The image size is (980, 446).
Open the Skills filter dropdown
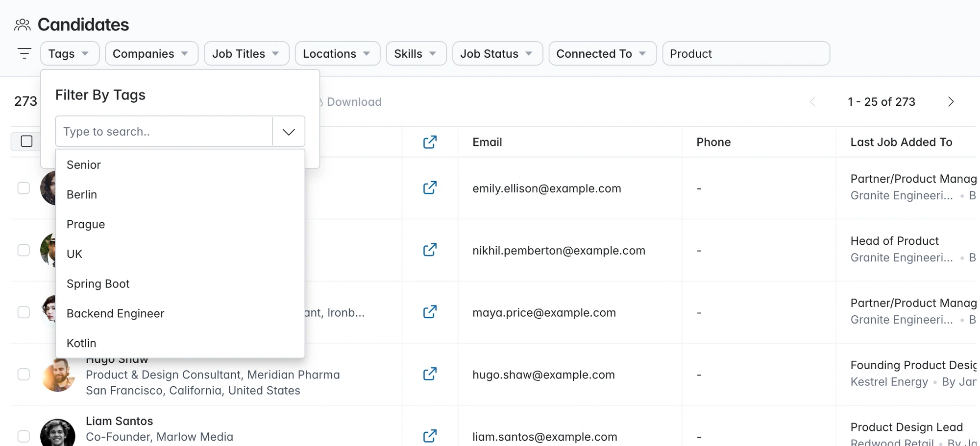[x=416, y=53]
